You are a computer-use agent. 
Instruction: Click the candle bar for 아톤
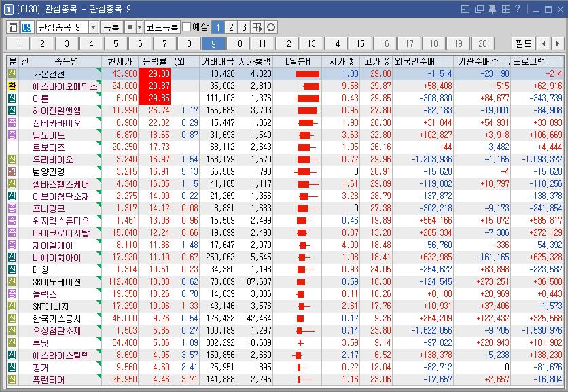pyautogui.click(x=306, y=99)
